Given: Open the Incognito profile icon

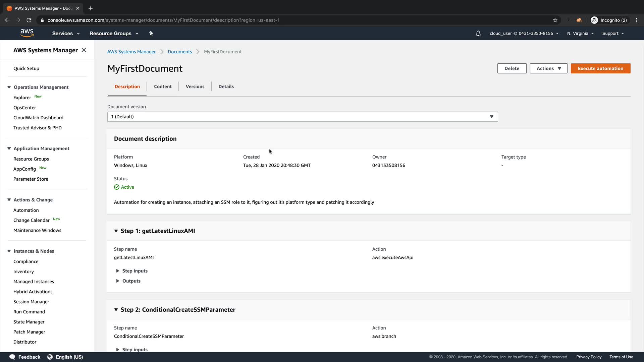Looking at the screenshot, I should coord(594,20).
